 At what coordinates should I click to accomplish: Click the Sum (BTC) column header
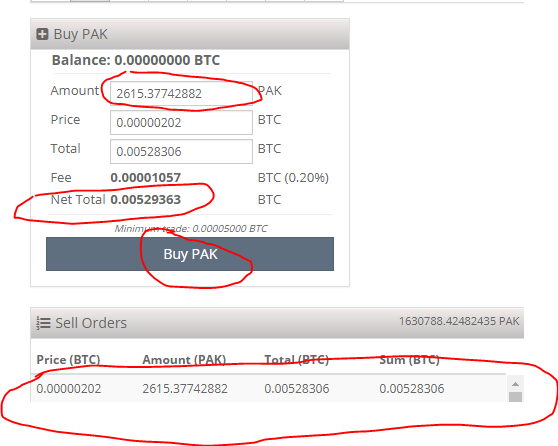click(x=409, y=360)
